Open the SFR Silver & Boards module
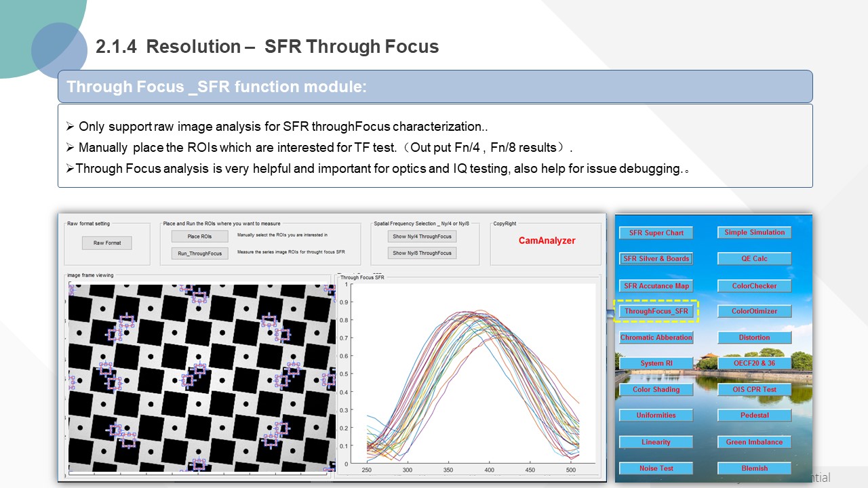The image size is (868, 488). [x=656, y=258]
